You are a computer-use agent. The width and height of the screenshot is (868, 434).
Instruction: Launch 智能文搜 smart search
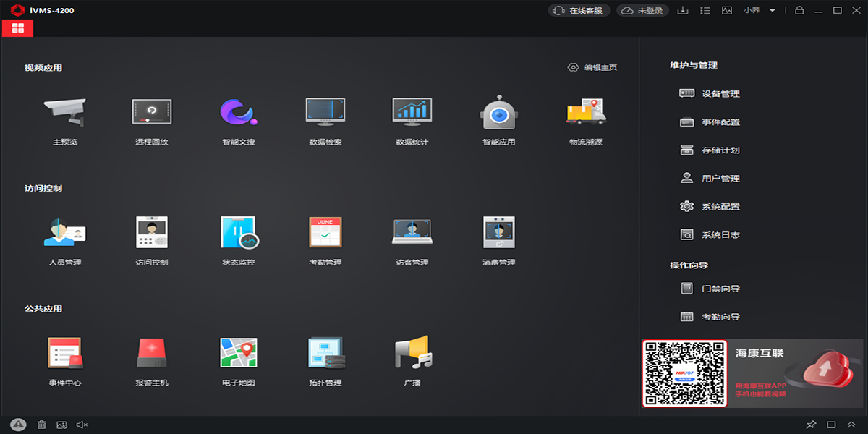coord(239,112)
